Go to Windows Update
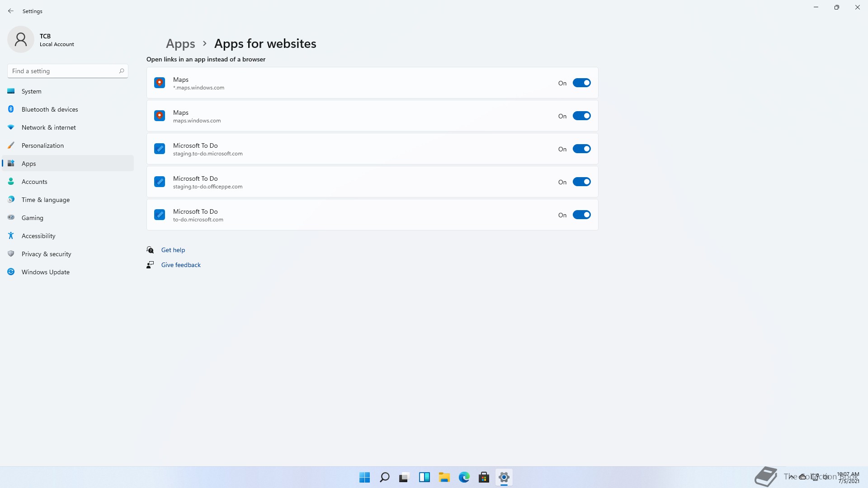Screen dimensions: 868x488 (68, 272)
